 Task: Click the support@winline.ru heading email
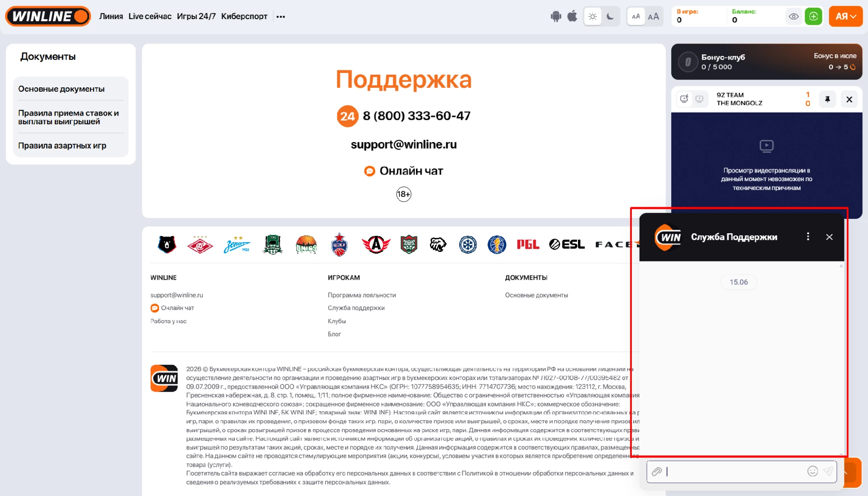(403, 144)
